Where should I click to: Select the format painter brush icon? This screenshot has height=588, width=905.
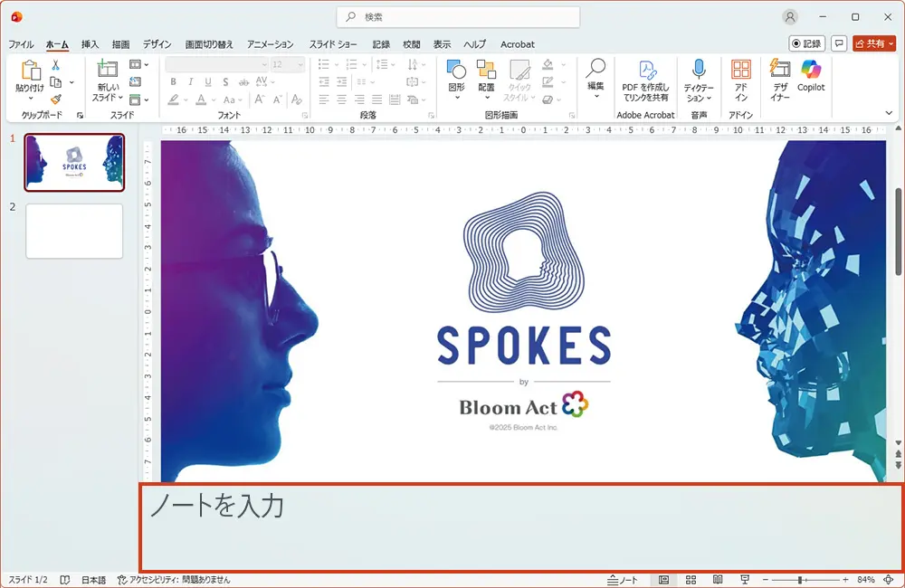56,100
